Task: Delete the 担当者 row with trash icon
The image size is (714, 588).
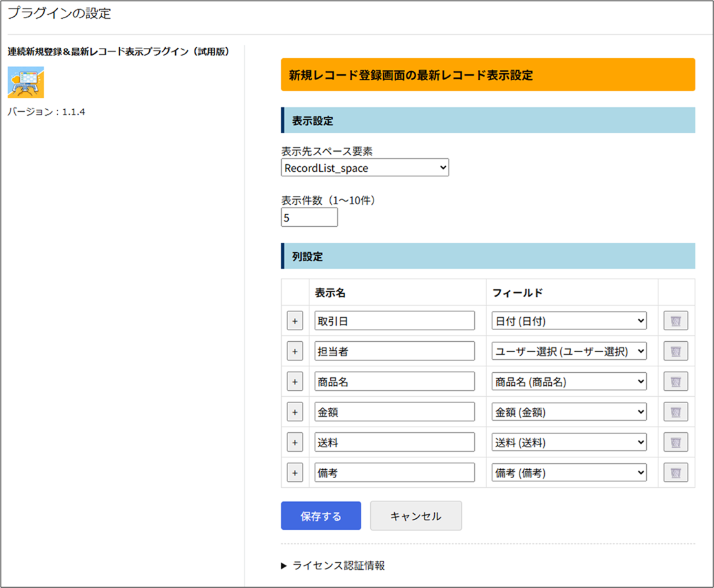Action: [675, 351]
